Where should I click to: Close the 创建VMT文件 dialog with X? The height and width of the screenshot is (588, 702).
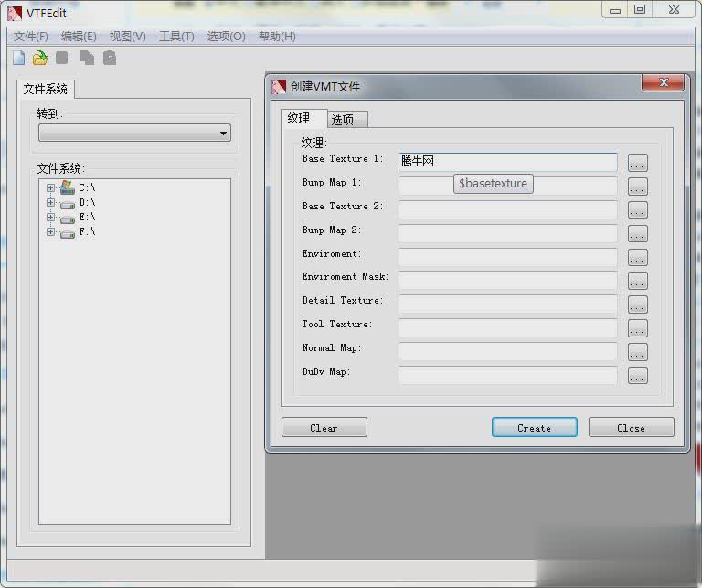point(663,82)
